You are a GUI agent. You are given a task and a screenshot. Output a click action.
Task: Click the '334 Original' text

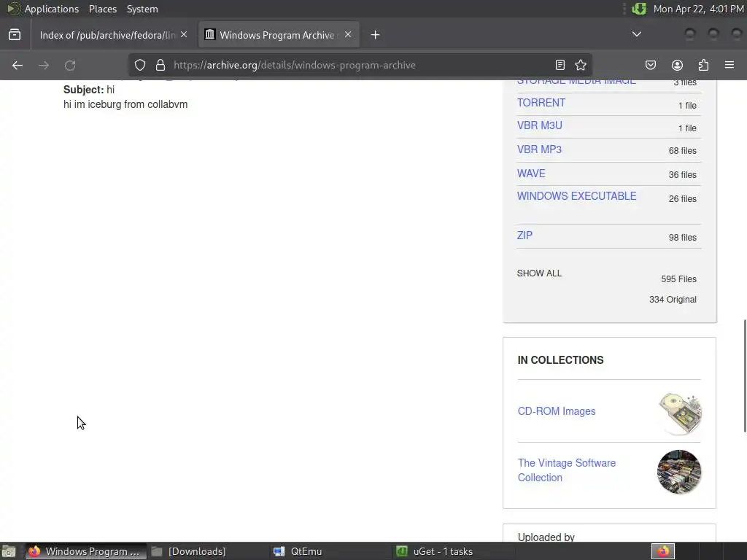click(x=673, y=300)
